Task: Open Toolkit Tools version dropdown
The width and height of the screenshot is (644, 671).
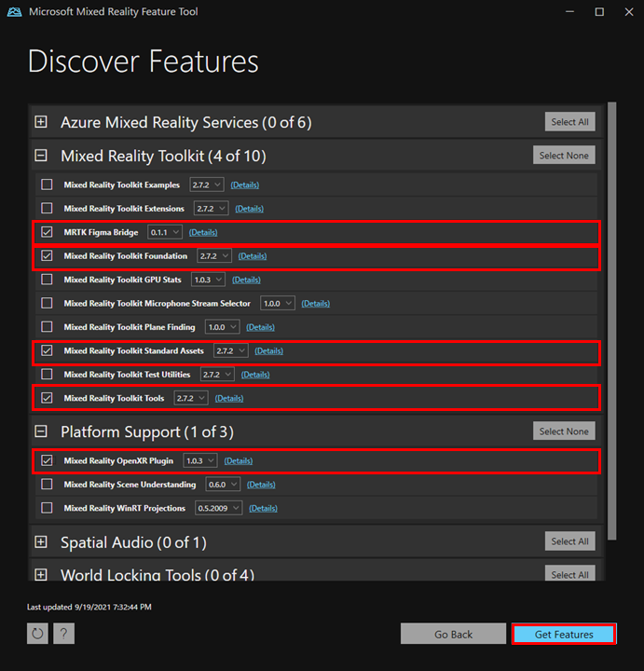Action: pyautogui.click(x=191, y=399)
